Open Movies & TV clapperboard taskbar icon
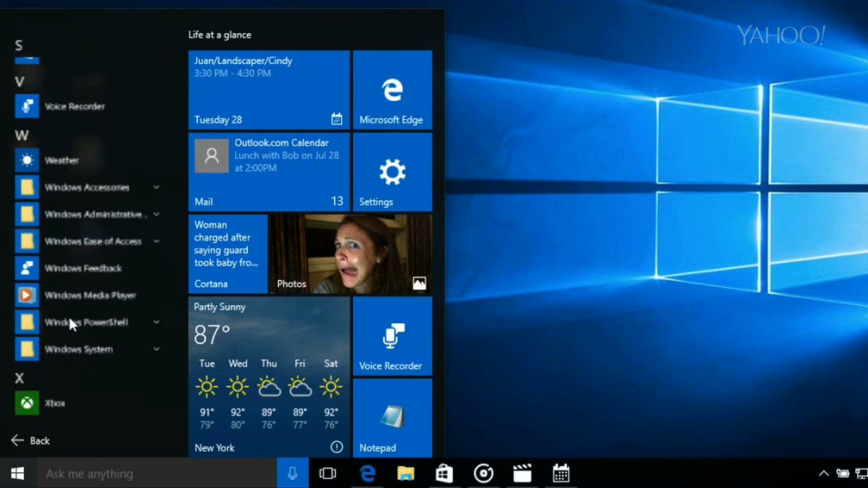868x488 pixels. [522, 474]
